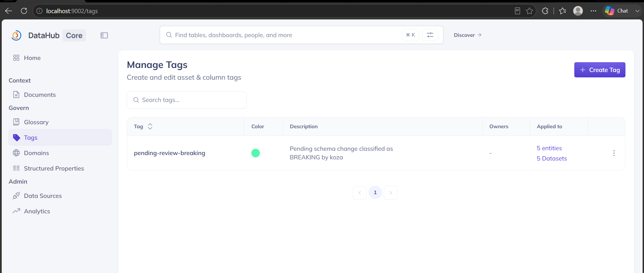
Task: Click the tag description text mentioning BREAKING
Action: pyautogui.click(x=341, y=153)
